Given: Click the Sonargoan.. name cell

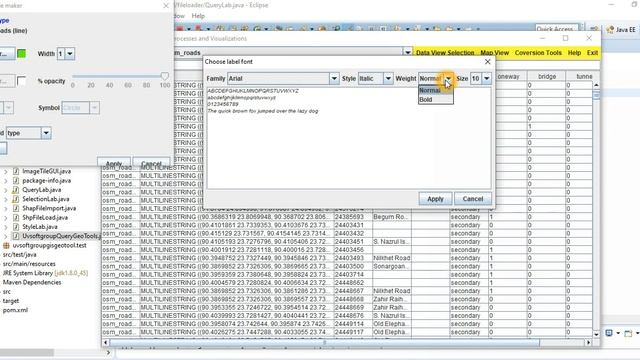Looking at the screenshot, I should tap(391, 266).
